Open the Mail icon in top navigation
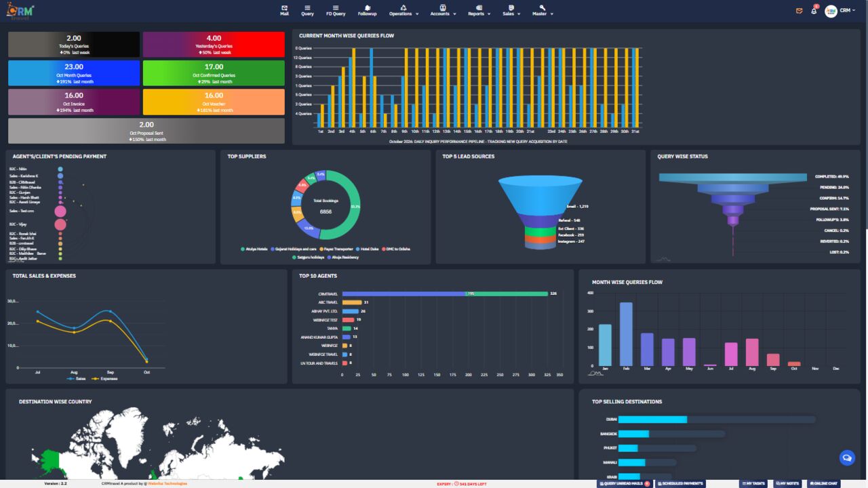The height and width of the screenshot is (488, 868). coord(284,10)
